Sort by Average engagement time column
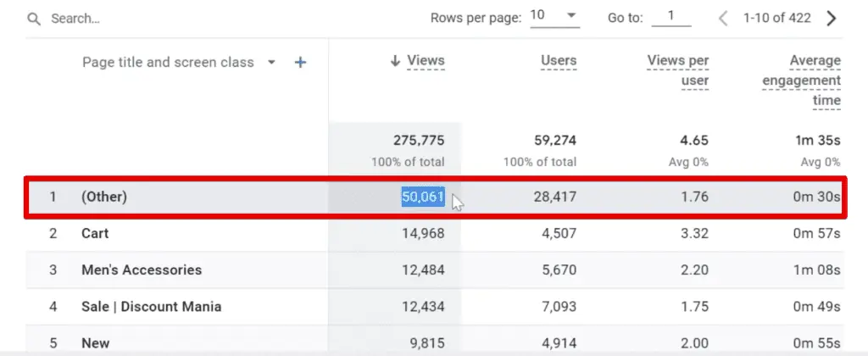Screen dimensions: 868x356 pos(802,81)
